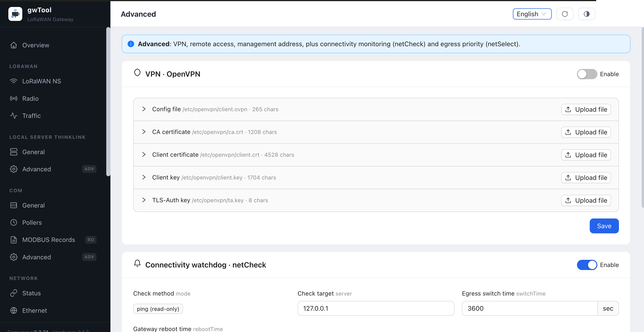Screen dimensions: 644x332
Task: Open MODBUS Records in sidebar
Action: point(53,240)
